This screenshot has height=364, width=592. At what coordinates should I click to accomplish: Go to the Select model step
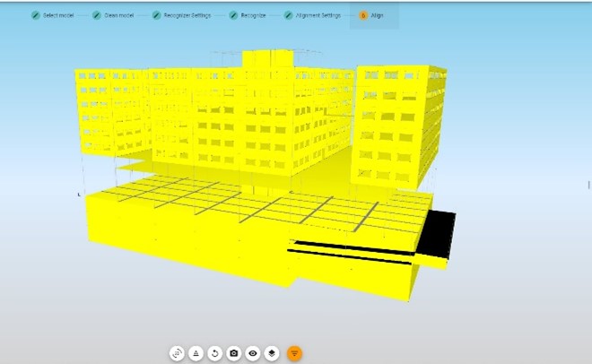[x=53, y=15]
